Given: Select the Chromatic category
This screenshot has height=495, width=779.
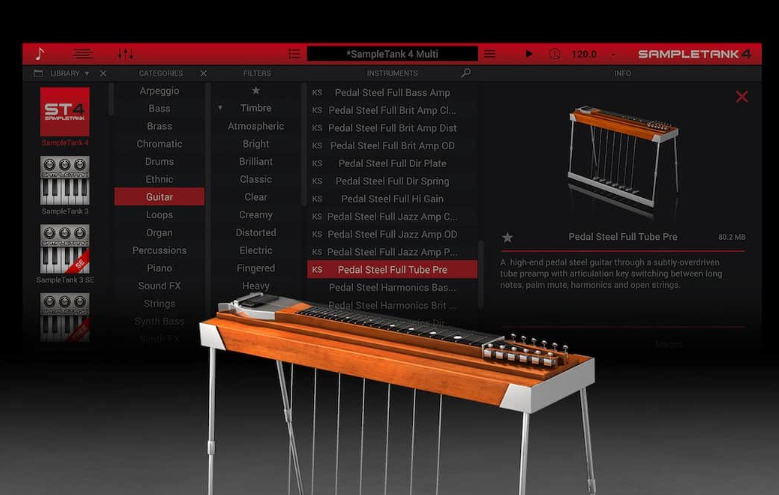Looking at the screenshot, I should click(x=159, y=144).
